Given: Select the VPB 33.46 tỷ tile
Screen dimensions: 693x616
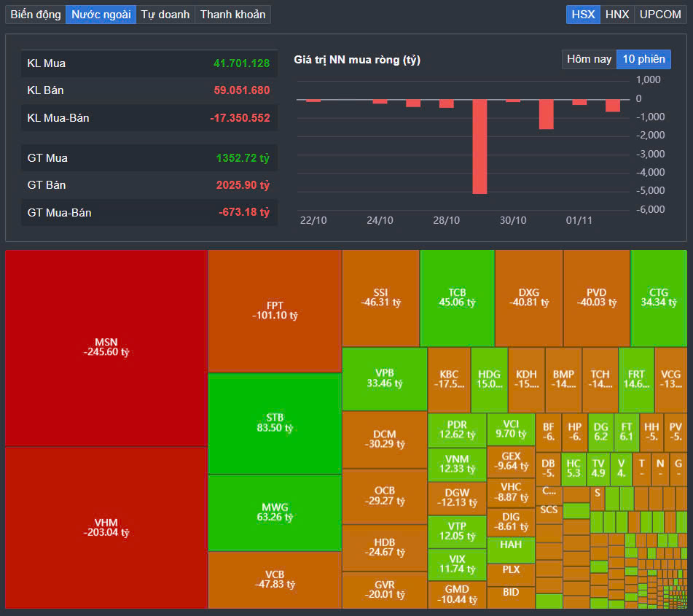Looking at the screenshot, I should click(385, 379).
